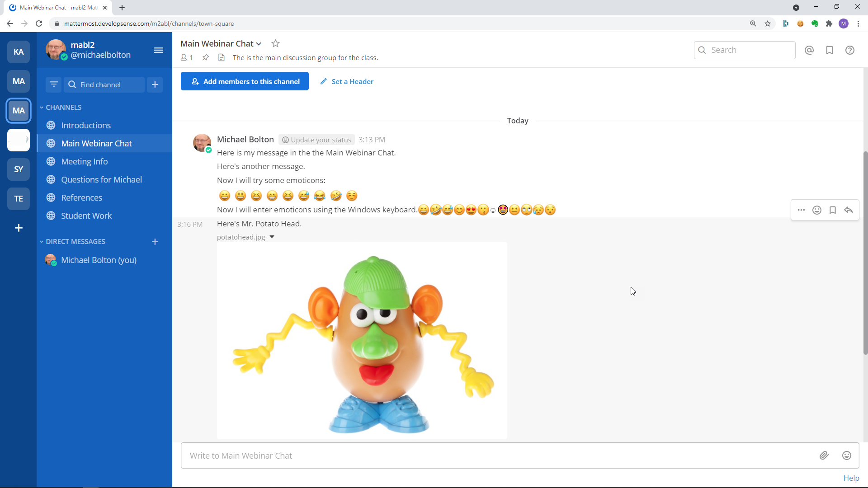The height and width of the screenshot is (488, 868).
Task: Click Add members to this channel
Action: (245, 81)
